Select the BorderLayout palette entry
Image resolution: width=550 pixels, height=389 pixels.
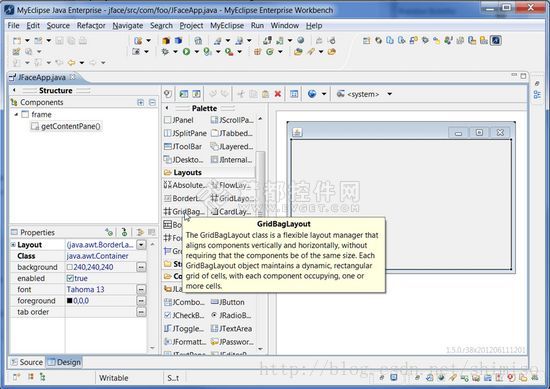click(x=185, y=199)
